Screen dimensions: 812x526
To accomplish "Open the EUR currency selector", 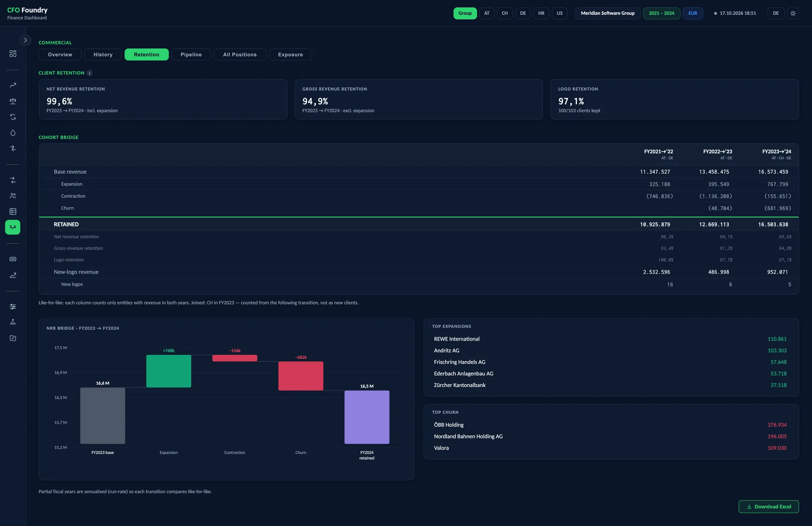I will click(693, 13).
